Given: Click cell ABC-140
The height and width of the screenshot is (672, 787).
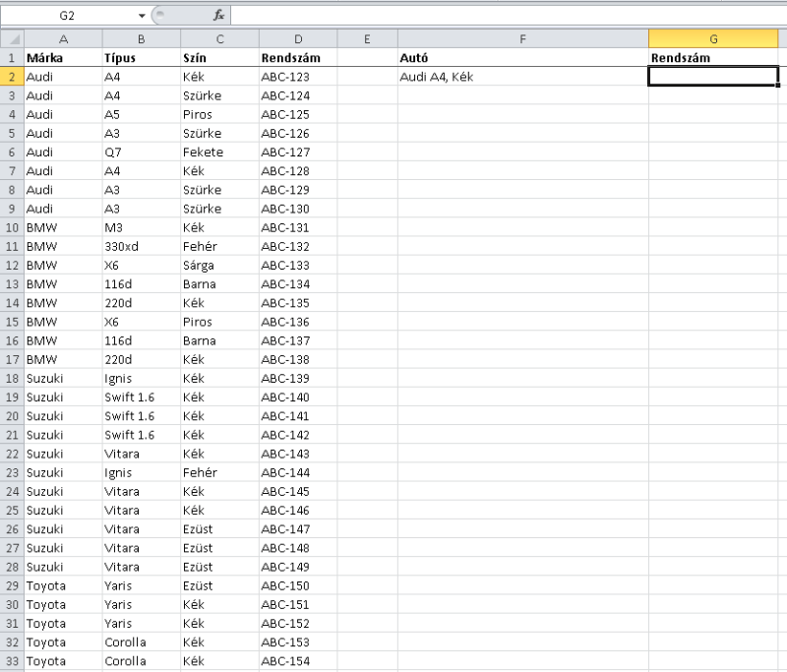Looking at the screenshot, I should (x=298, y=397).
